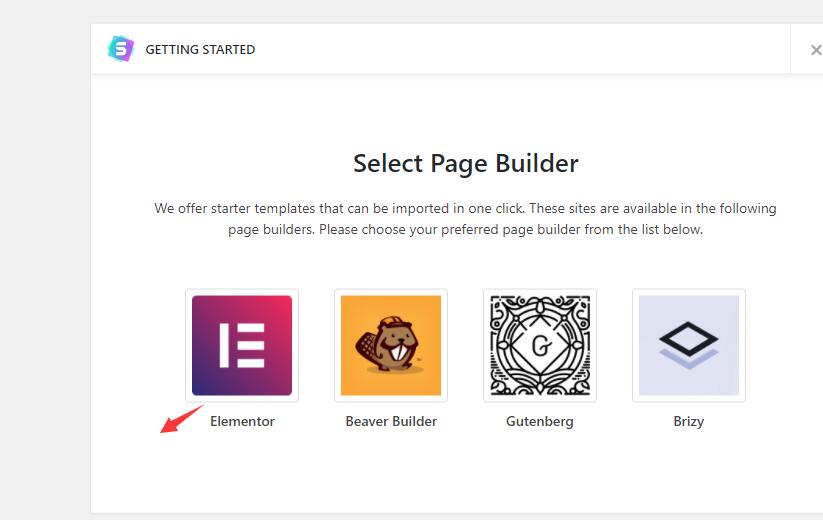Select the Elementor page builder logo

[x=242, y=345]
